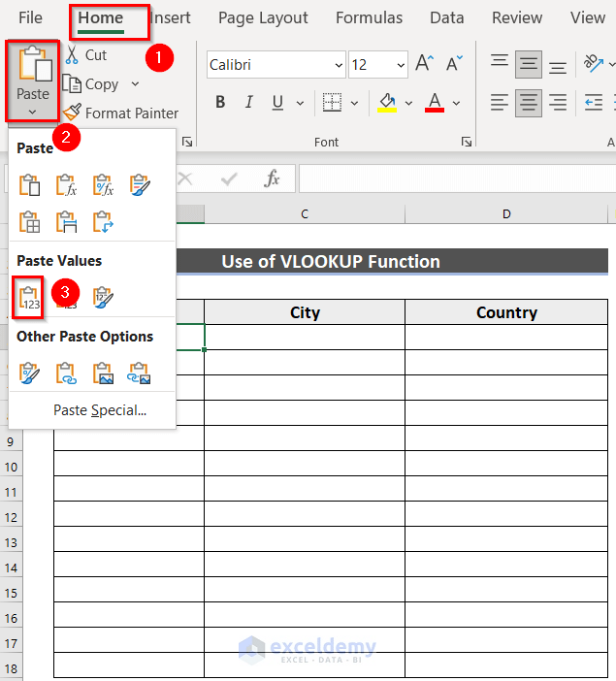Image resolution: width=616 pixels, height=681 pixels.
Task: Switch to the Home tab
Action: coord(100,17)
